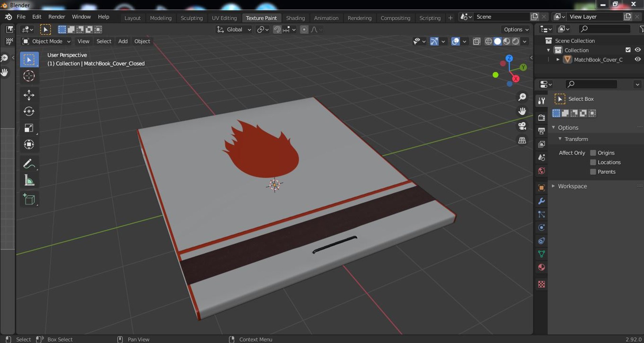Toggle snapping magnet in the header
Image resolution: width=644 pixels, height=343 pixels.
tap(277, 30)
